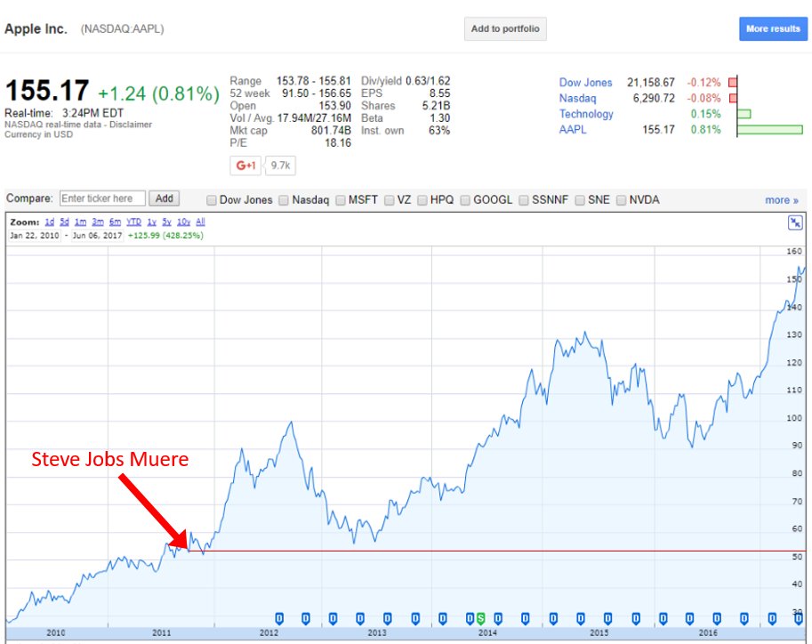Open the Dow Jones index link
Screen dimensions: 812x644
pos(585,83)
